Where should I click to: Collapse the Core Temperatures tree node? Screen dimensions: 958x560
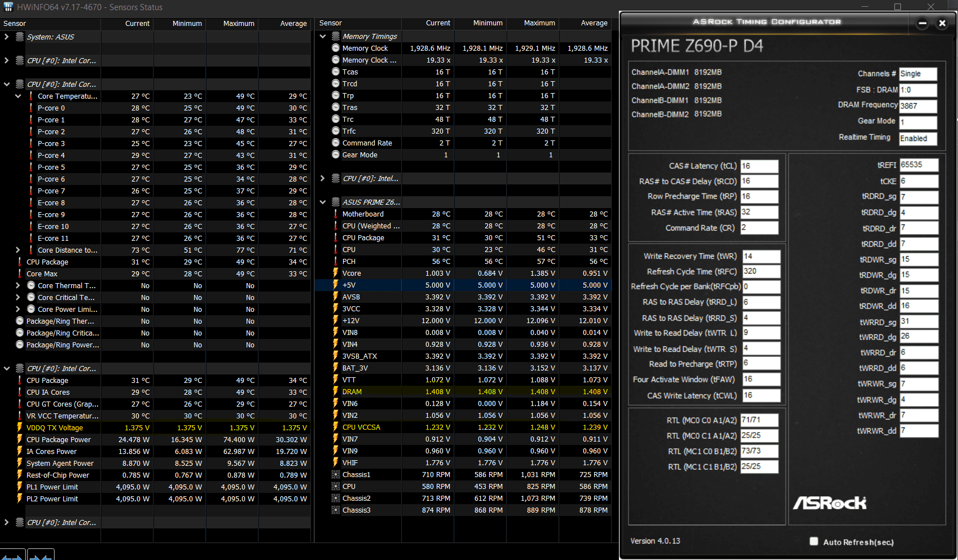(18, 96)
